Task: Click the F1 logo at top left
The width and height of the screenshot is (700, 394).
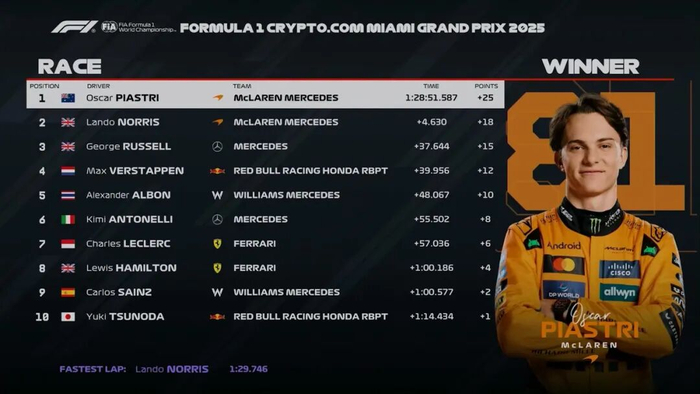Action: click(74, 27)
